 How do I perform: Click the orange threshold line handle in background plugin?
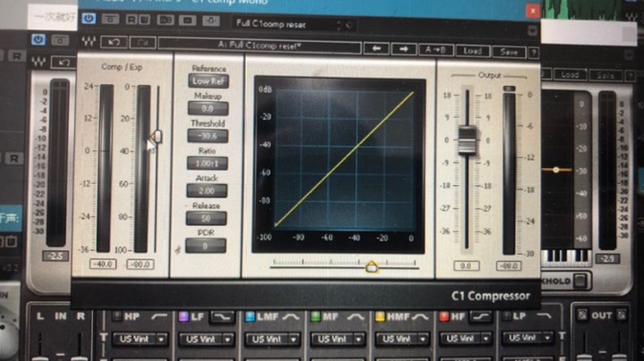coord(555,170)
